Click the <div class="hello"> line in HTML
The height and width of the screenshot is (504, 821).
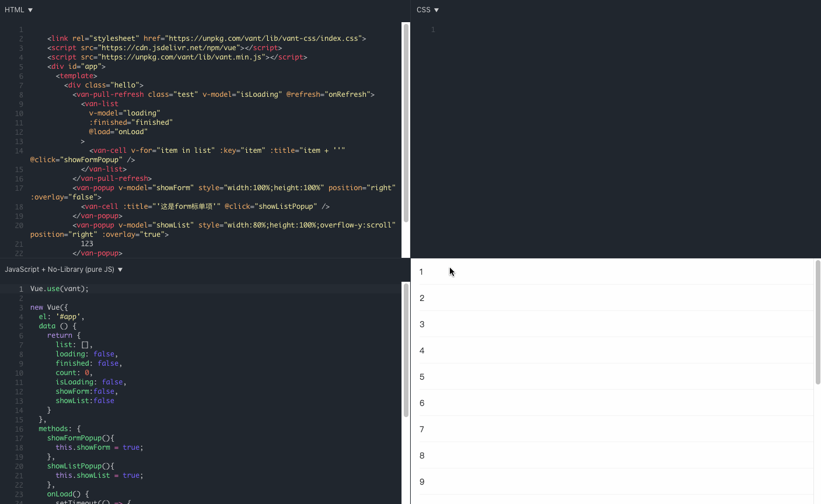104,85
